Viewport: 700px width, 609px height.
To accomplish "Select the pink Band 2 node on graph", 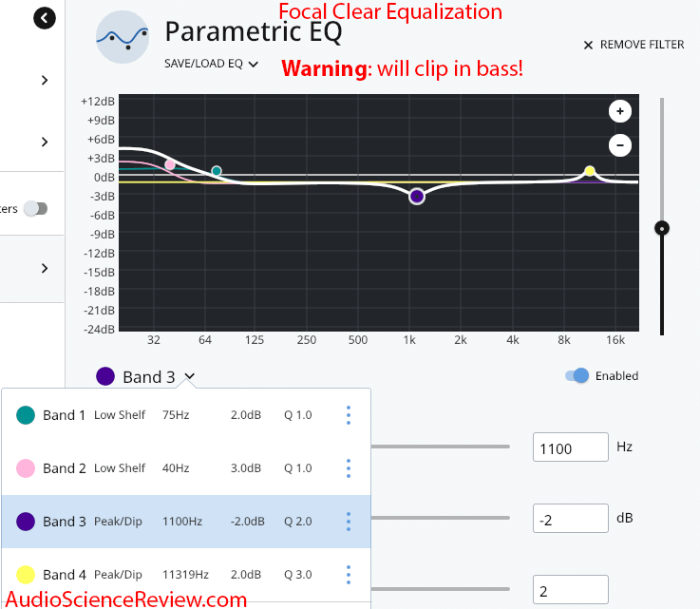I will 170,164.
